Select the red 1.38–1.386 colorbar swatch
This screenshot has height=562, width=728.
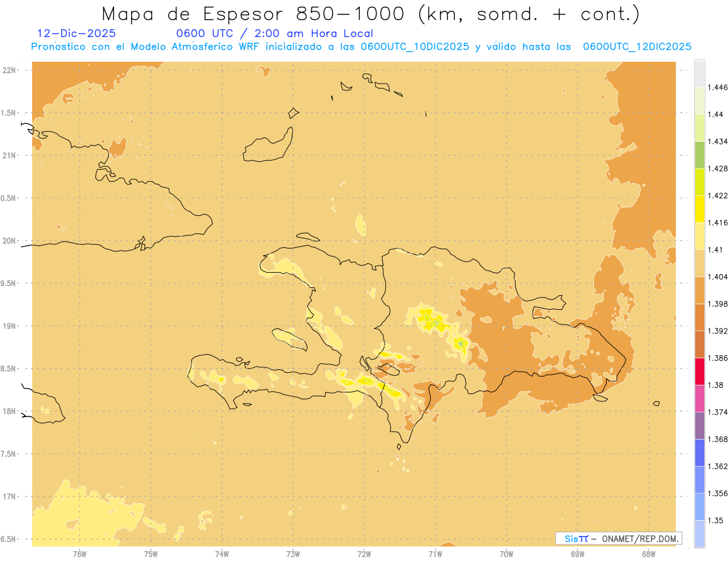click(700, 372)
